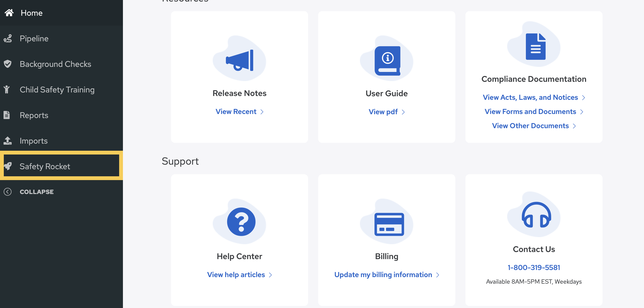Click the Help Center question mark icon
This screenshot has height=308, width=644.
[241, 222]
